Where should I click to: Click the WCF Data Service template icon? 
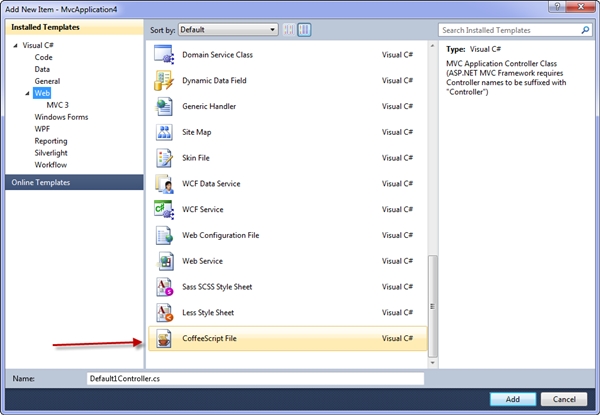164,184
